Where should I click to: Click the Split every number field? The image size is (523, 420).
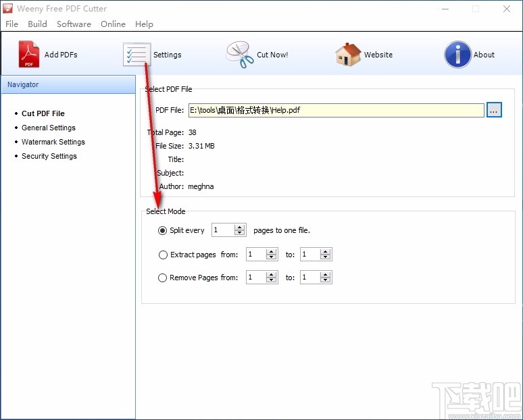tap(223, 230)
